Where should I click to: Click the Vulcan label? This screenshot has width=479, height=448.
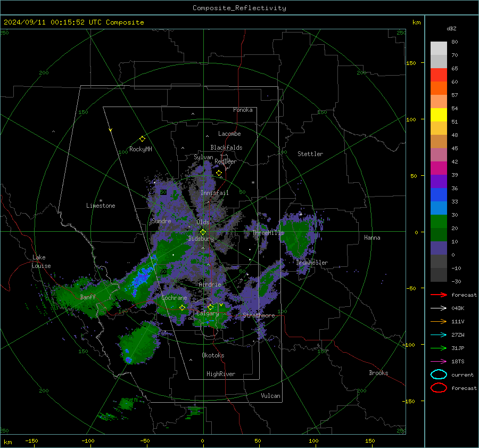pos(271,396)
